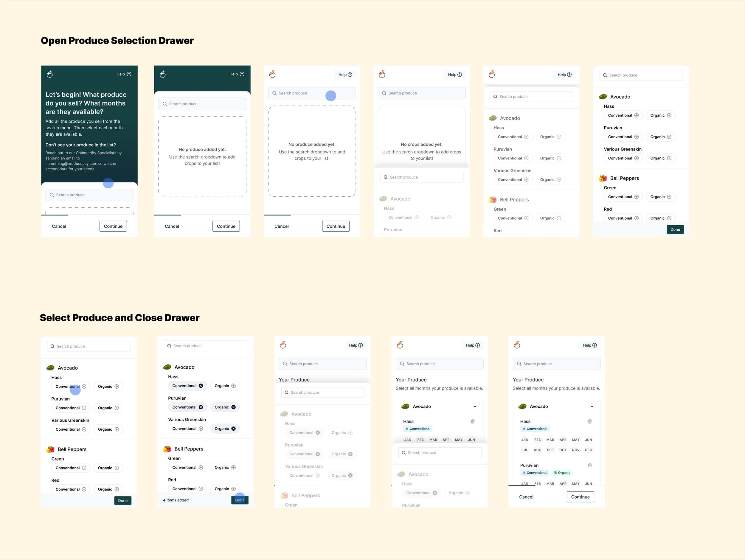Deselect Various Greenskin Organic in the '4 items added' drawer

(x=233, y=429)
